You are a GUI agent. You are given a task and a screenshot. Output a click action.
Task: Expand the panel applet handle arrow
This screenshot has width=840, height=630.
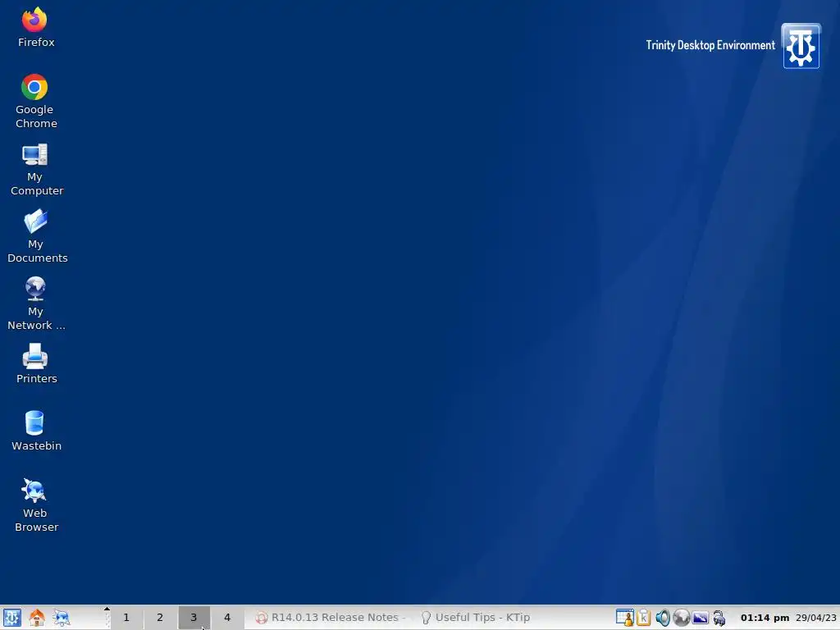point(107,609)
